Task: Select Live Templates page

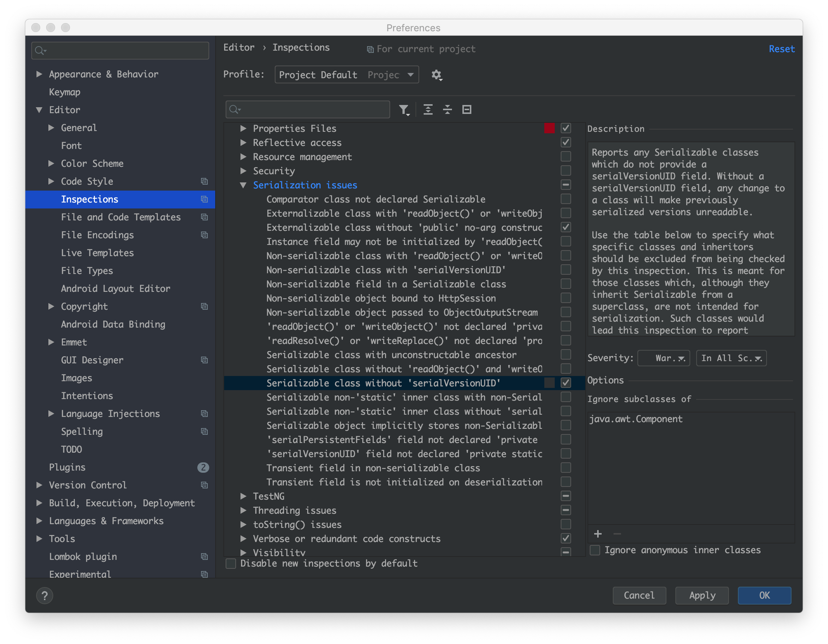Action: (x=98, y=253)
